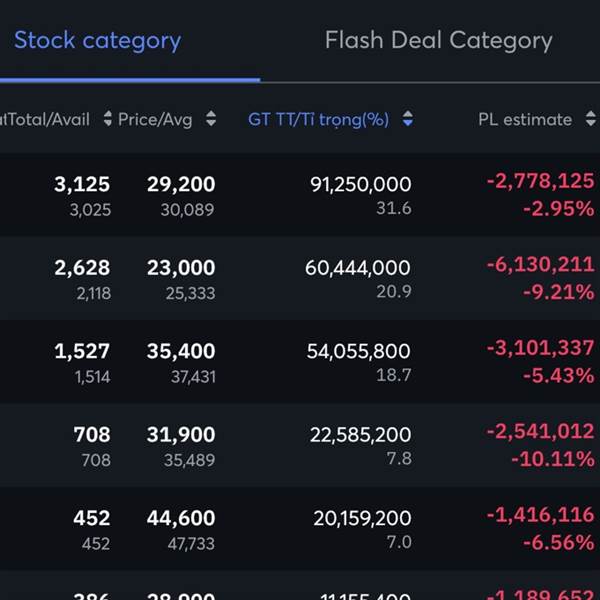The width and height of the screenshot is (600, 600).
Task: Select the 60,444,000 market value cell
Action: [x=357, y=267]
